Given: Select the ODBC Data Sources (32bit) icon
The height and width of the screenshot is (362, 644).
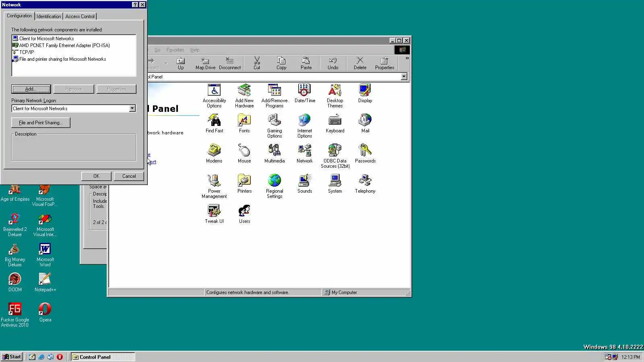Looking at the screenshot, I should tap(335, 156).
